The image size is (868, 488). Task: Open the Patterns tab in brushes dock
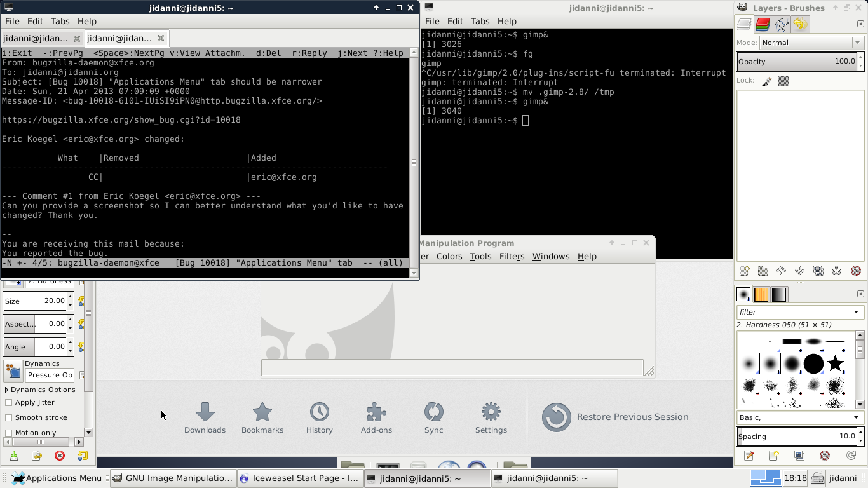point(761,294)
